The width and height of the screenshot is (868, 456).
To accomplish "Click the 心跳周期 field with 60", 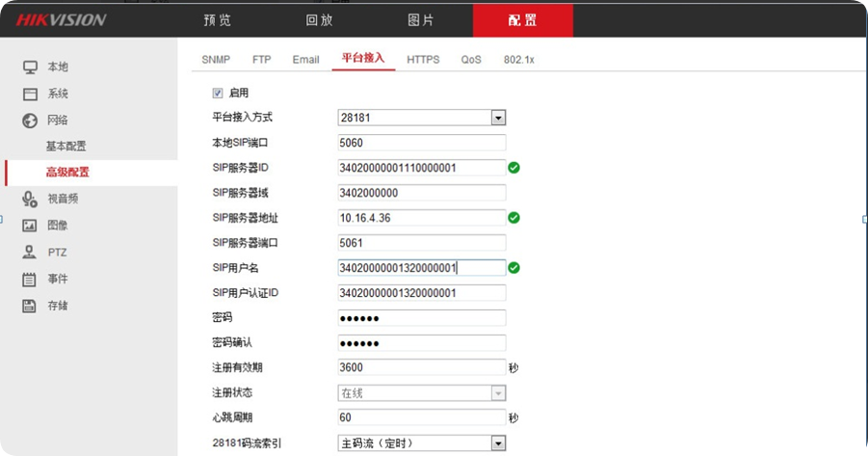I will pyautogui.click(x=421, y=417).
